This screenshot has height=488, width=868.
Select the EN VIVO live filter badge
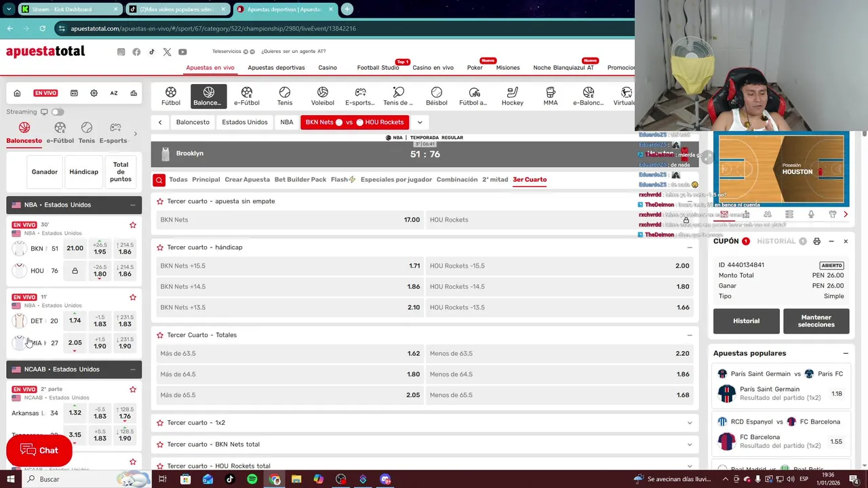coord(45,93)
